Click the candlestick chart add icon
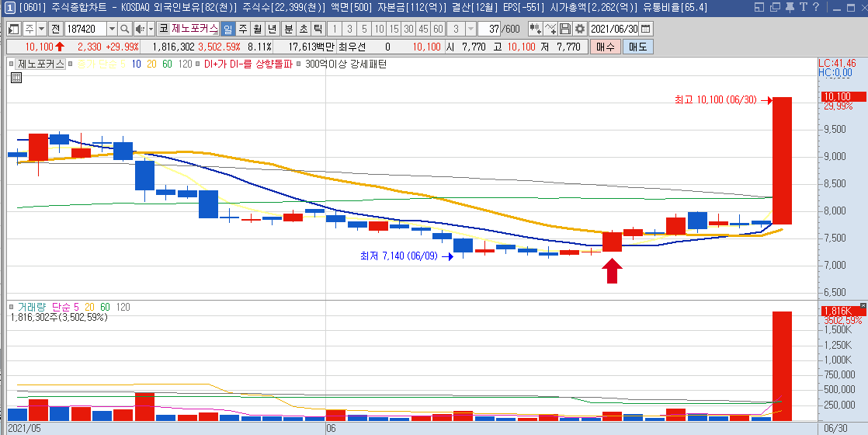The image size is (868, 435). click(x=535, y=29)
